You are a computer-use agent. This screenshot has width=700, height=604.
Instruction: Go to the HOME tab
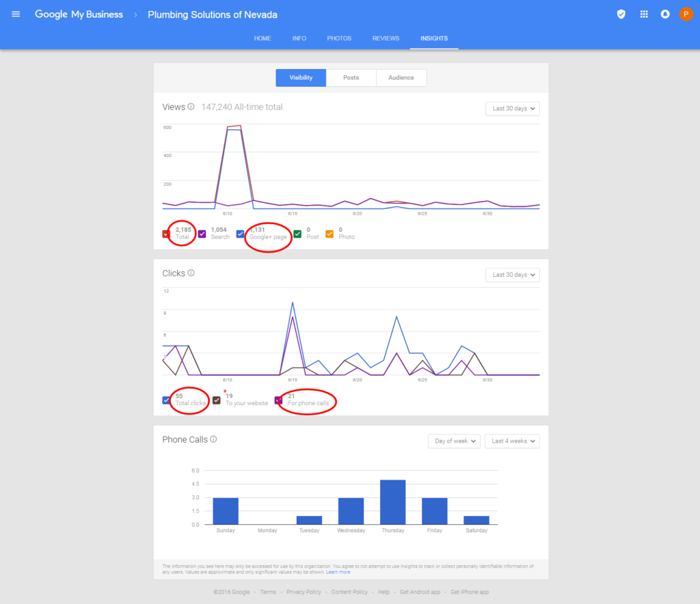click(x=262, y=38)
